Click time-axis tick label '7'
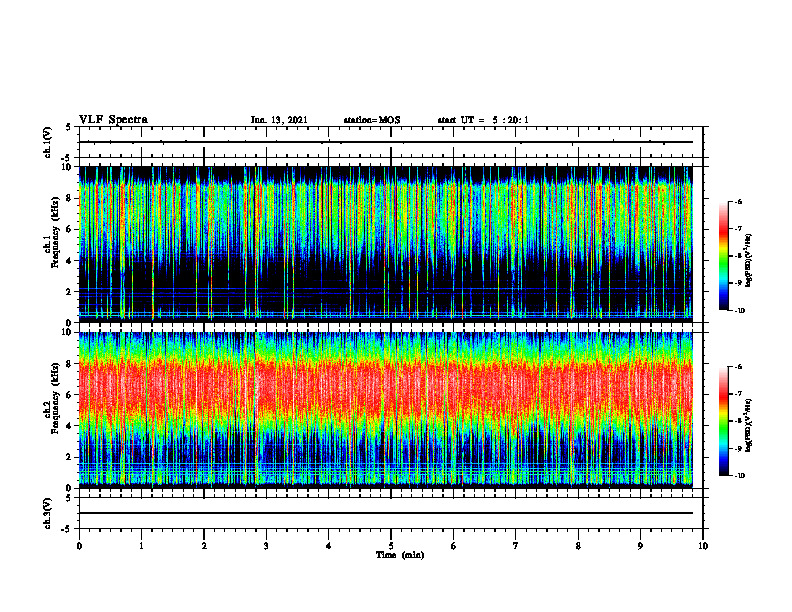This screenshot has height=612, width=792. [516, 546]
